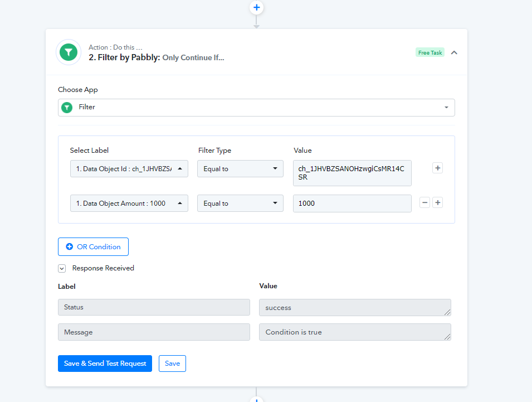Viewport: 532px width, 402px height.
Task: Collapse the Filter by Pabbly step chevron
Action: 454,52
